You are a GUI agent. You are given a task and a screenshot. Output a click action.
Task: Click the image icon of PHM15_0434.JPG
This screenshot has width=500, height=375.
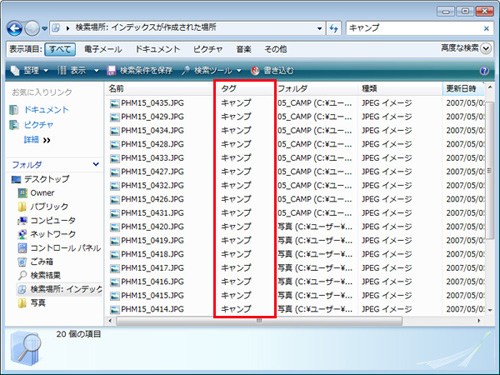tap(115, 131)
